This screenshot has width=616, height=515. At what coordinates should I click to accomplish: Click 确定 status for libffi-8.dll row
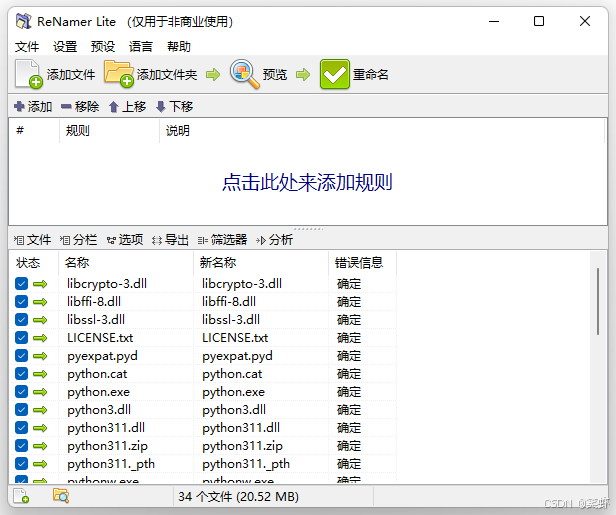tap(349, 302)
